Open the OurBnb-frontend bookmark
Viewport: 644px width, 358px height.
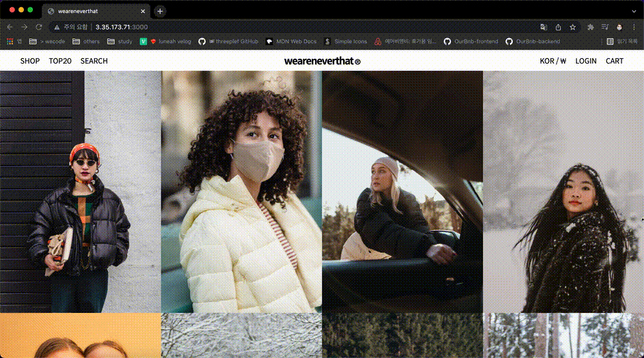(471, 42)
